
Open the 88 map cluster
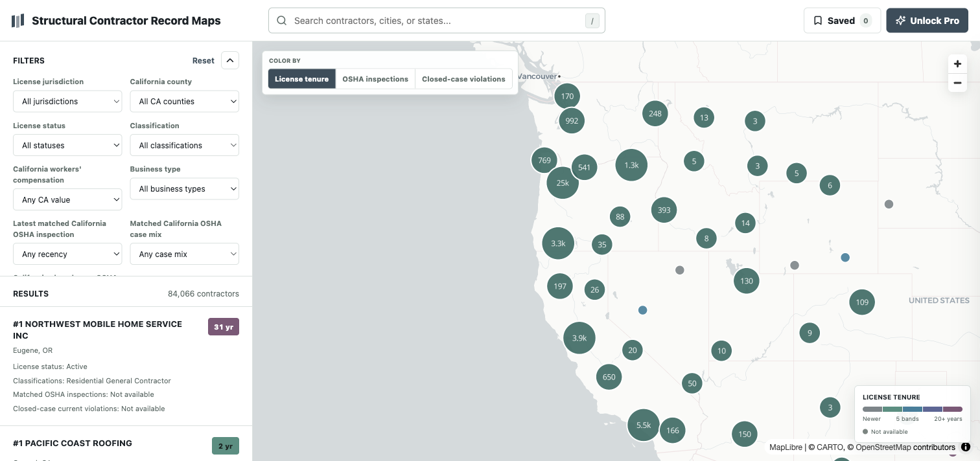coord(620,217)
